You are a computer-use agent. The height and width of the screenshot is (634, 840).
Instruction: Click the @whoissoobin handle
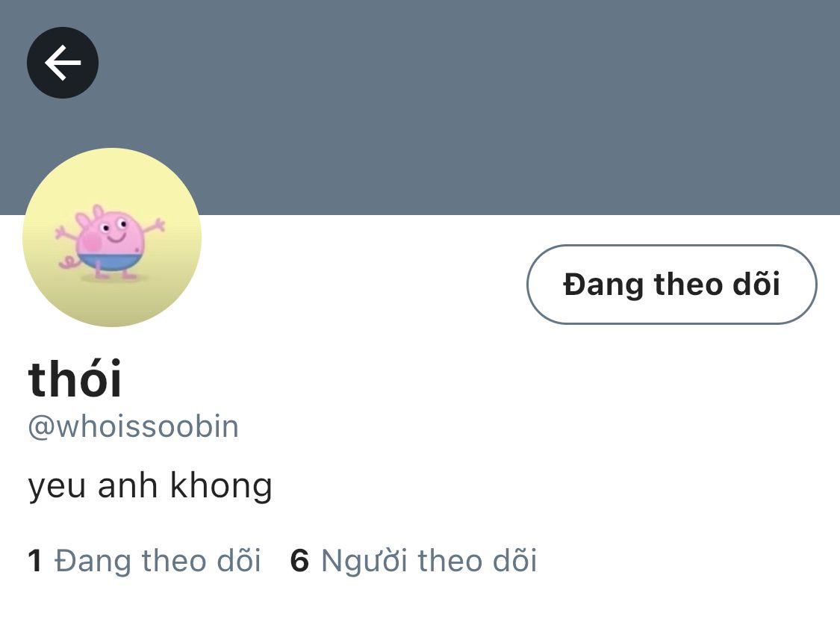[x=134, y=427]
